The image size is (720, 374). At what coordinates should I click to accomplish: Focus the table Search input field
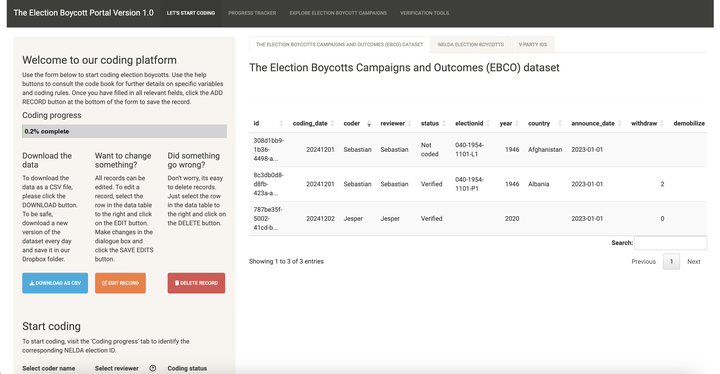(x=670, y=243)
